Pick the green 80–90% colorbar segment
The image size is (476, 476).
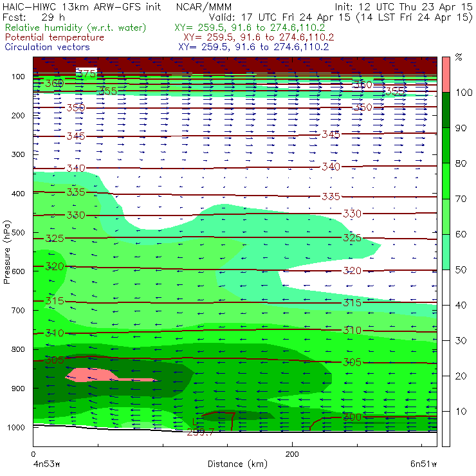click(x=446, y=145)
